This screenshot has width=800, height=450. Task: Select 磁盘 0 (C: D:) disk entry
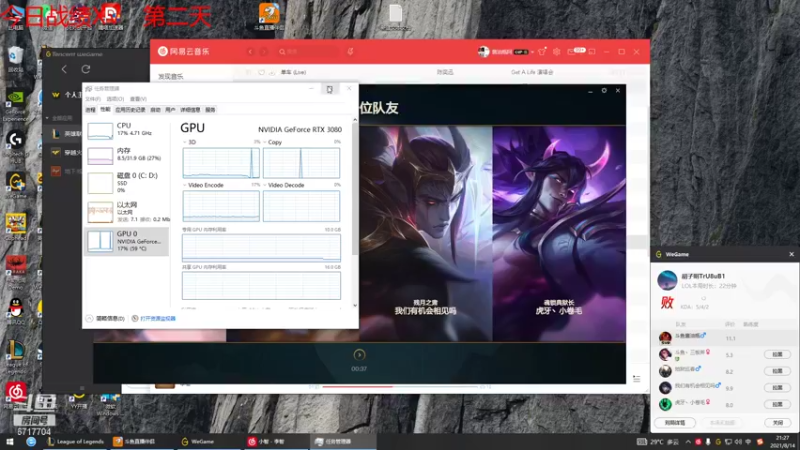pyautogui.click(x=127, y=182)
